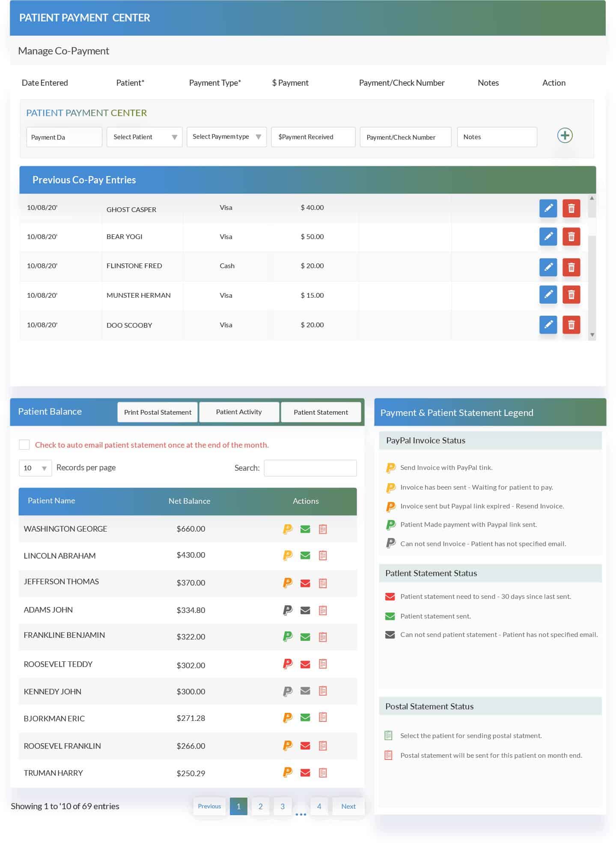Screen dimensions: 616x843
Task: Click red envelope for JEFFERSON THOMAS
Action: (x=305, y=583)
